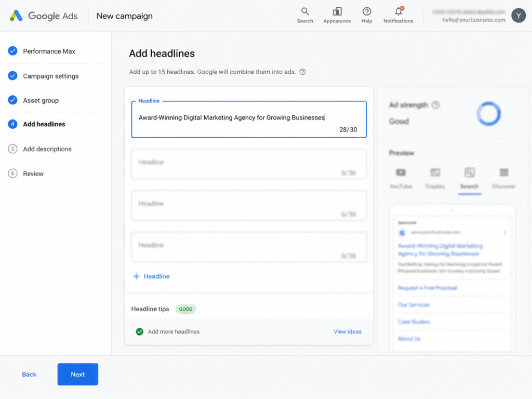
Task: Jump to Add descriptions step
Action: coord(47,149)
